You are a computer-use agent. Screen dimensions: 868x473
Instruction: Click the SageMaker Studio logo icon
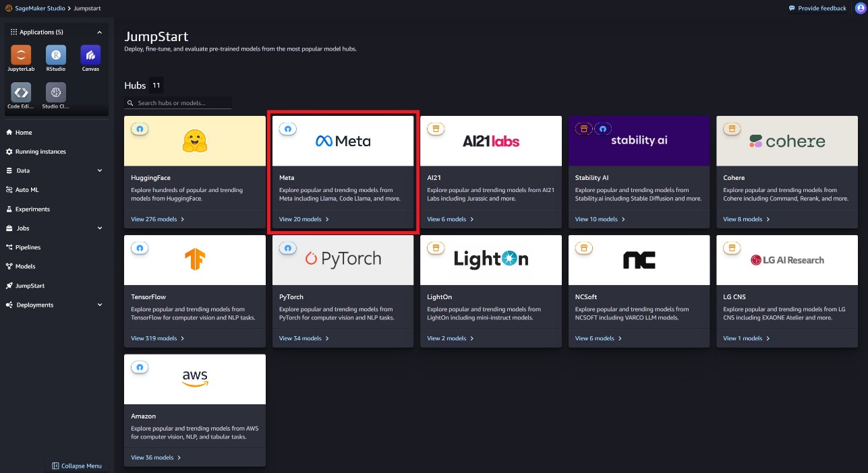(x=9, y=8)
